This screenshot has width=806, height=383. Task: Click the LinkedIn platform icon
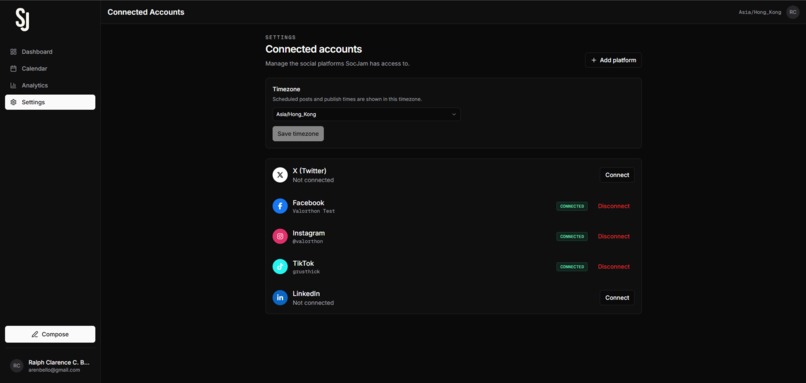click(280, 298)
